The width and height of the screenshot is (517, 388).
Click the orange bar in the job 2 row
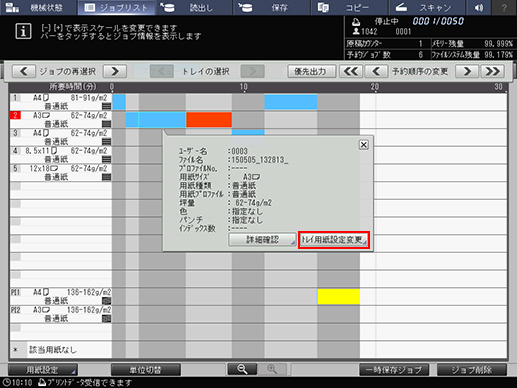(x=209, y=120)
